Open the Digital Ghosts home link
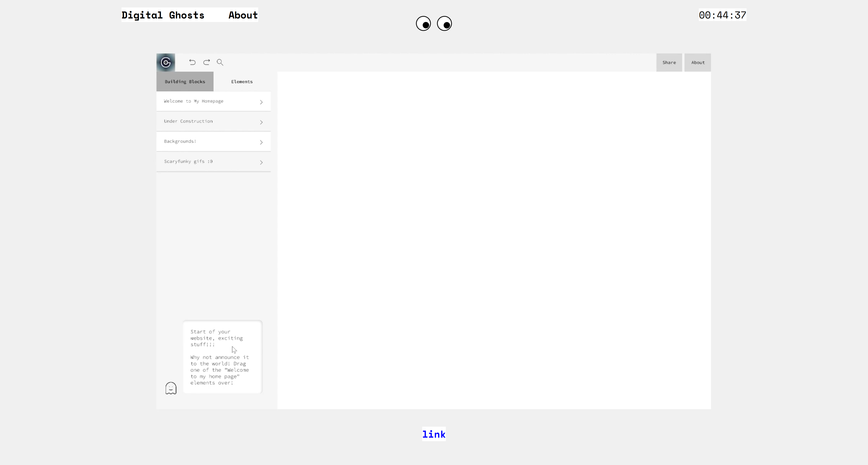 (163, 15)
